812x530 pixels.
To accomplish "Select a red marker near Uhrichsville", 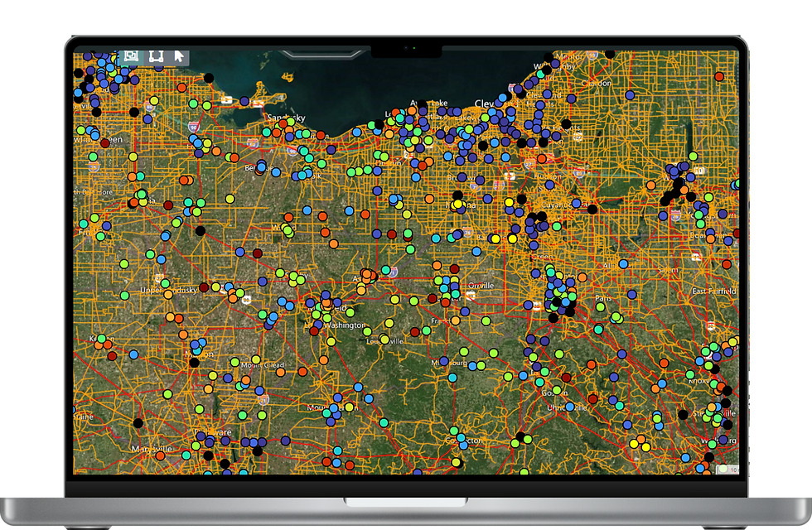I will 592,399.
